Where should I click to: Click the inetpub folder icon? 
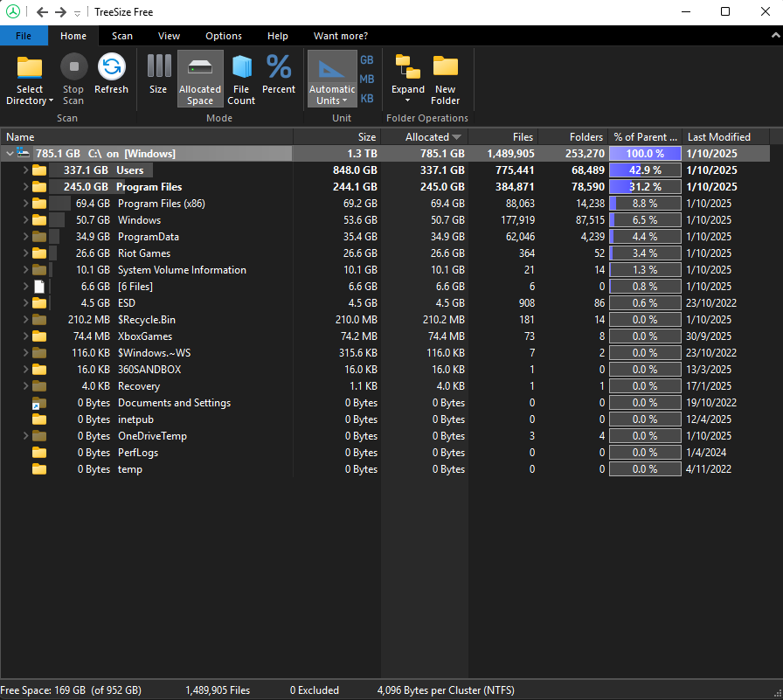click(x=39, y=419)
